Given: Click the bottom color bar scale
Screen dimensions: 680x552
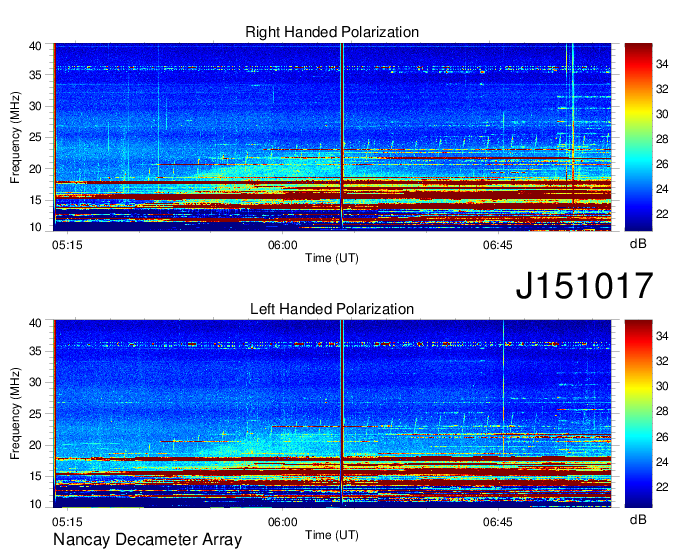Looking at the screenshot, I should [x=638, y=414].
